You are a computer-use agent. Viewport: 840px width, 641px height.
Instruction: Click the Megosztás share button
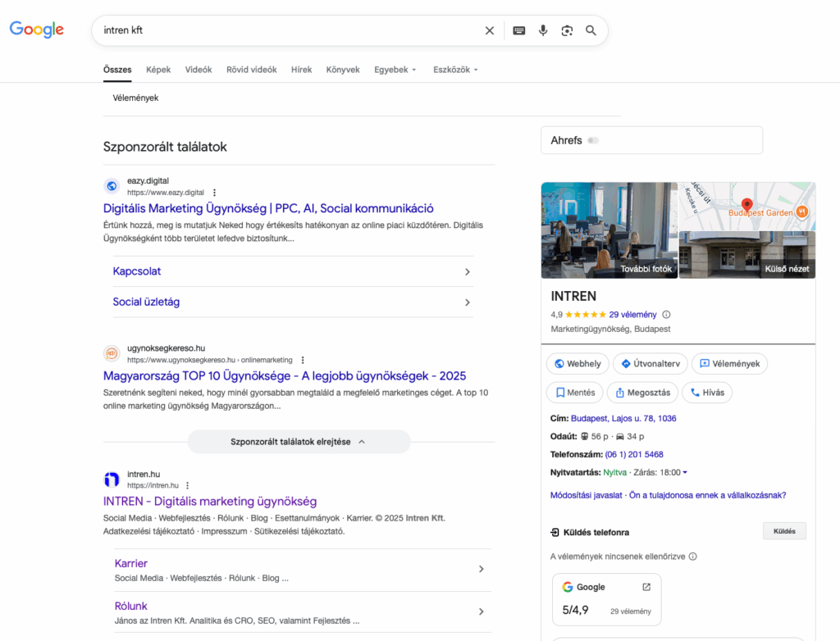pyautogui.click(x=642, y=393)
